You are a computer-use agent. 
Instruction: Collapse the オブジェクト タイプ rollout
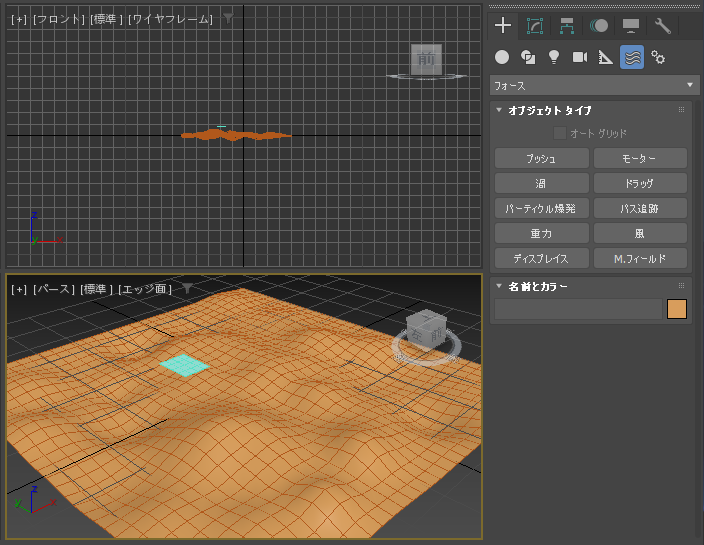tap(499, 110)
